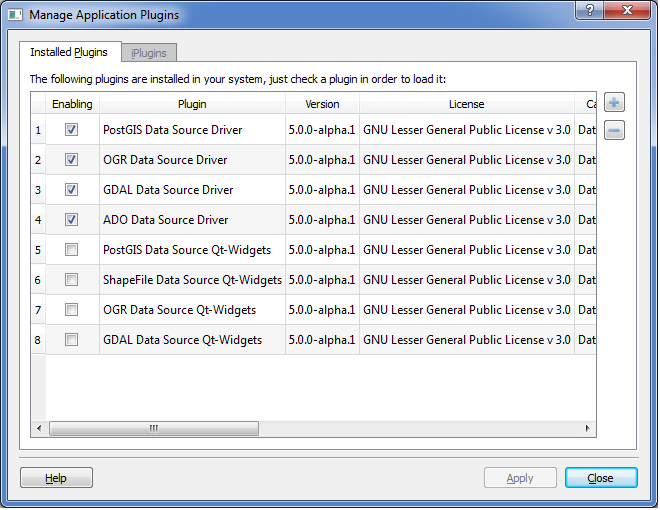Click the Enabling column header
Viewport: 660px width, 510px height.
click(x=72, y=104)
